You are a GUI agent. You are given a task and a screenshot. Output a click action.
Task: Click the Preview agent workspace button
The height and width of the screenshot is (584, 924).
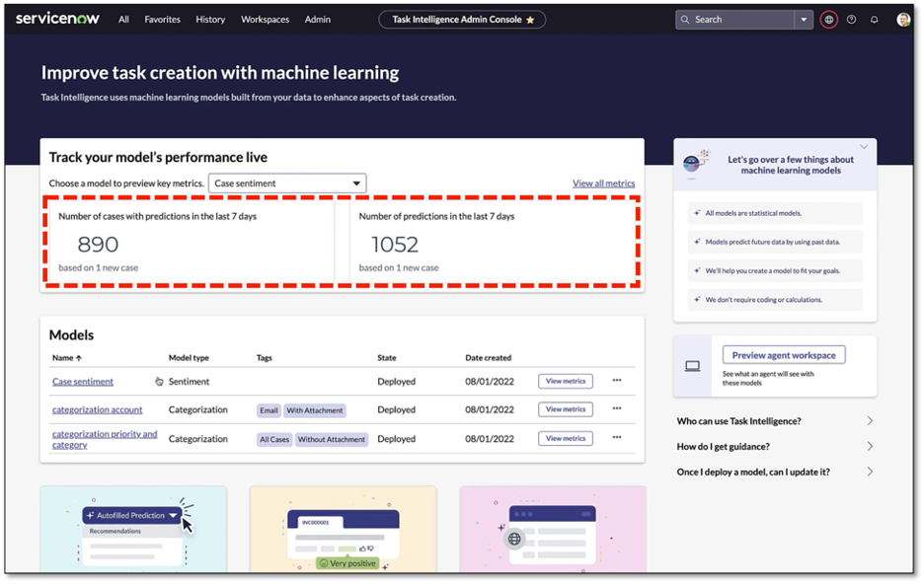(784, 355)
